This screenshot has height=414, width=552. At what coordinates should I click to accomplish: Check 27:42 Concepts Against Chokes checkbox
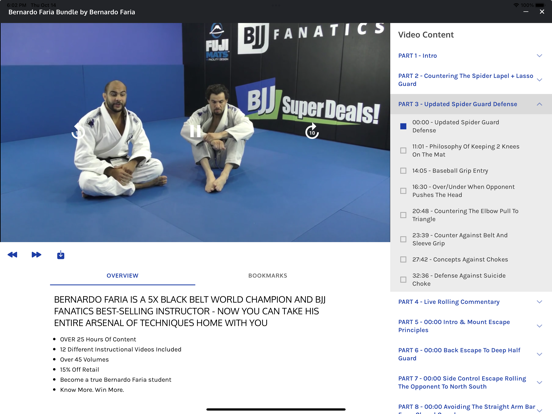tap(403, 259)
